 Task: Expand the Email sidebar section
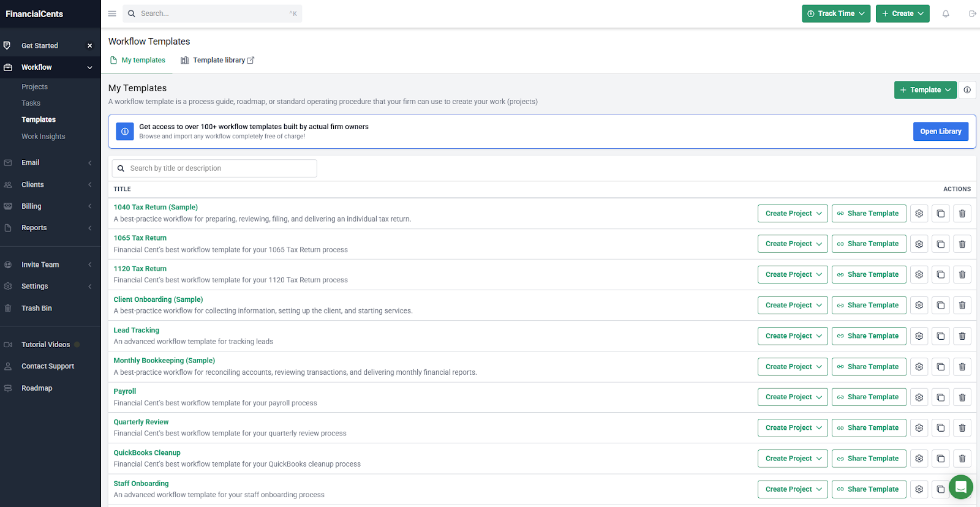[x=50, y=163]
